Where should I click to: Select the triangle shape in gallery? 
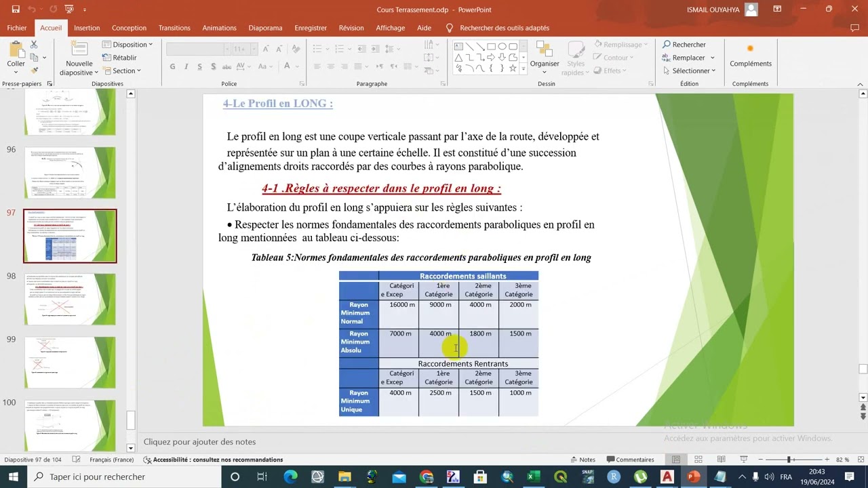[458, 58]
